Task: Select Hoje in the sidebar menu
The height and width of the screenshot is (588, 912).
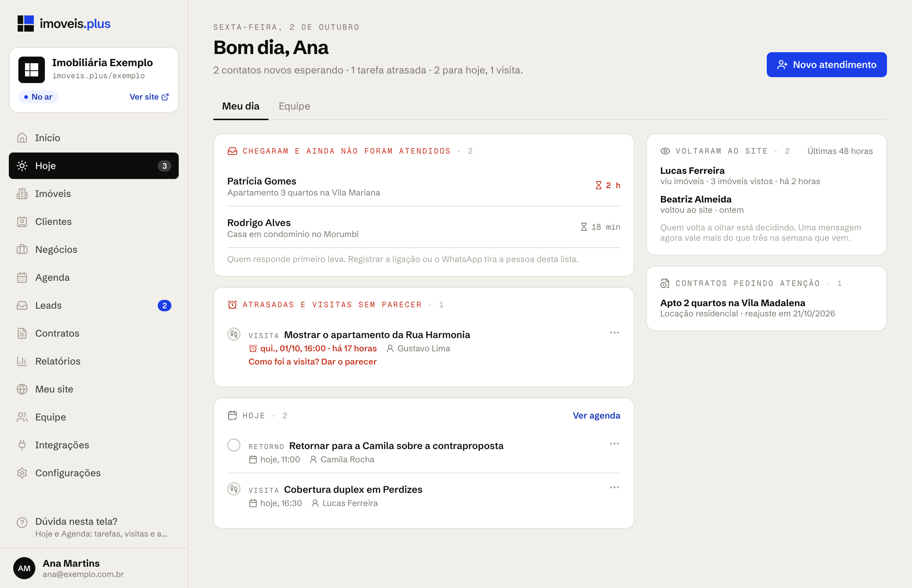Action: (94, 166)
